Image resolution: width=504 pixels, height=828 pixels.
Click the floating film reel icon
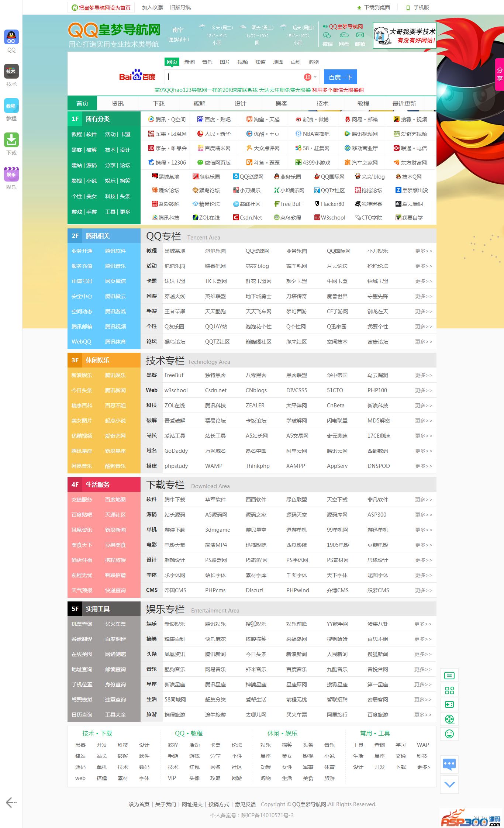coord(449,719)
